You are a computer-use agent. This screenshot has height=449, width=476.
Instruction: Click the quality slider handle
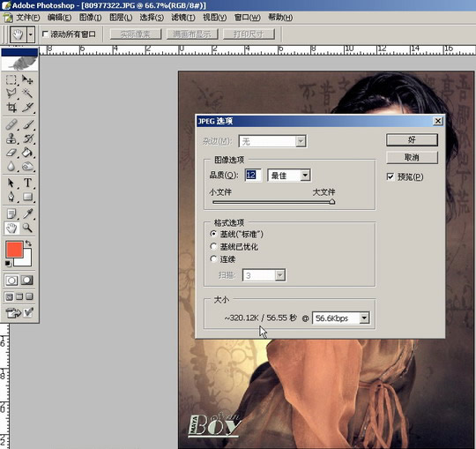332,201
